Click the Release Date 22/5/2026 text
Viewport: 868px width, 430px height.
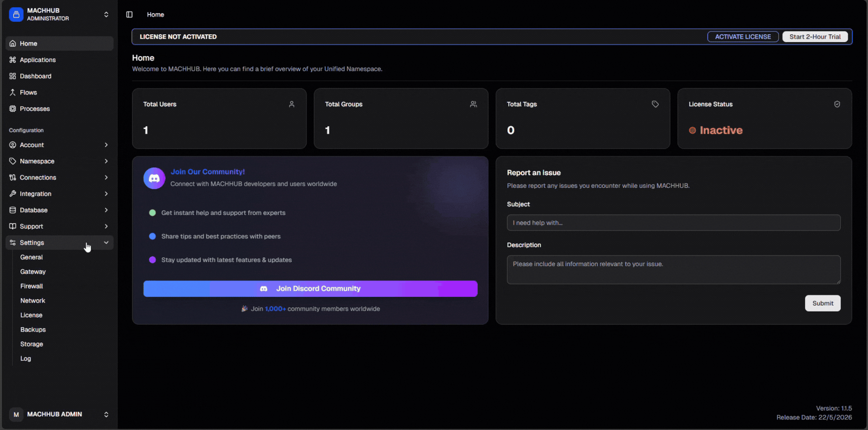click(x=814, y=417)
